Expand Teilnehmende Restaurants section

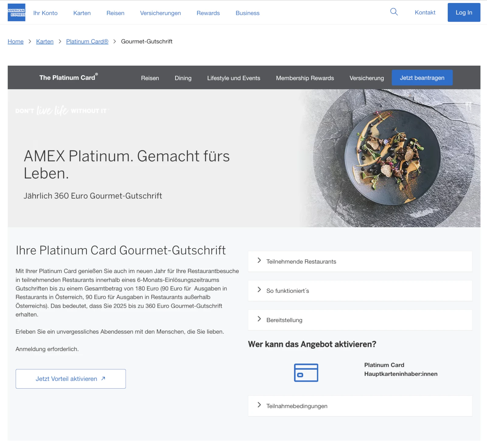tap(360, 261)
